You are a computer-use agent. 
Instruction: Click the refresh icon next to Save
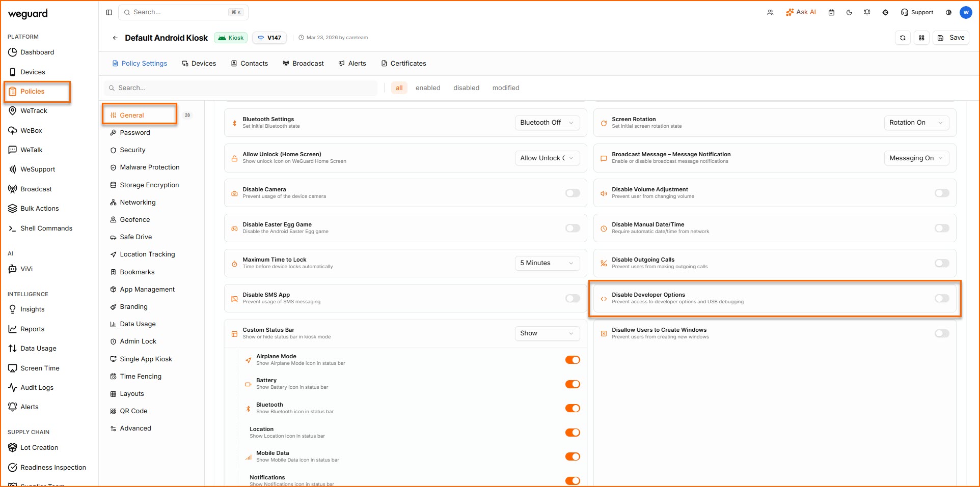click(x=903, y=38)
